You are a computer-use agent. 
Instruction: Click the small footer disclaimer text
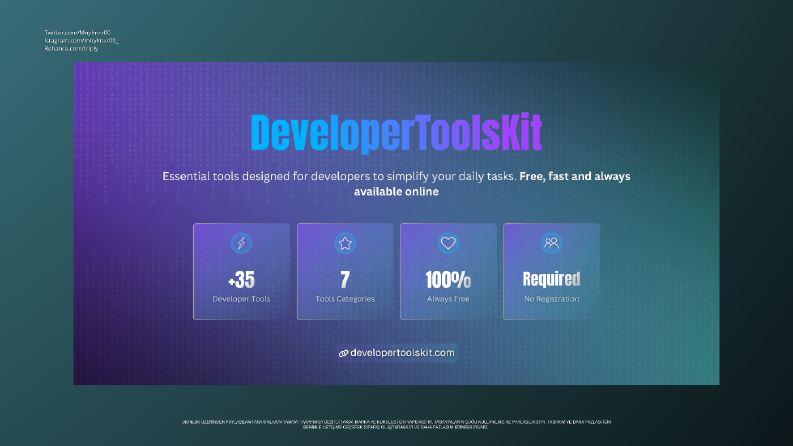(x=396, y=424)
